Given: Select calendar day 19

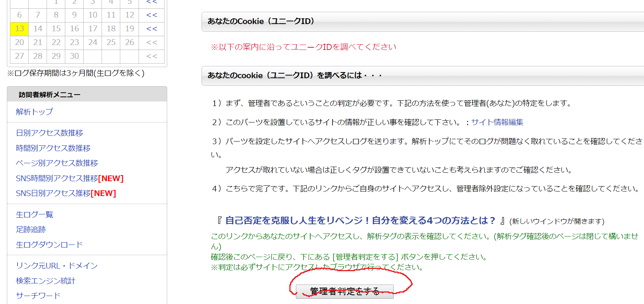Looking at the screenshot, I should click(129, 29).
